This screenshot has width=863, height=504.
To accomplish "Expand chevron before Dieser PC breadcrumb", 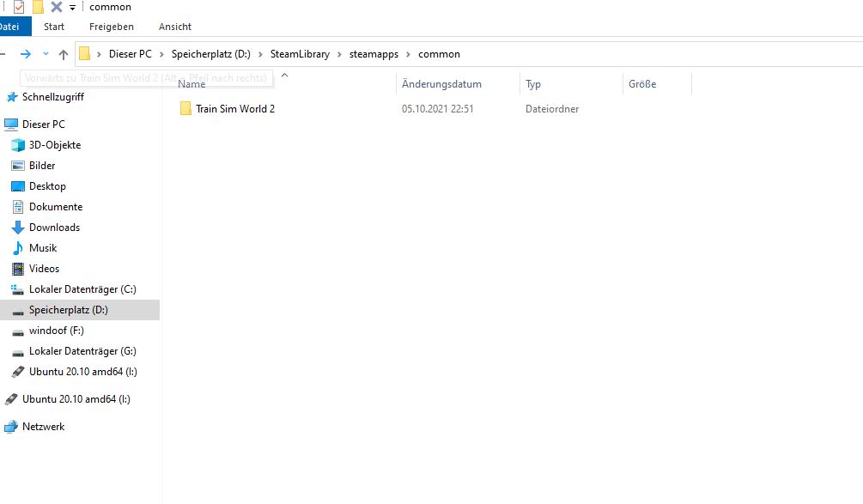I will [x=99, y=54].
